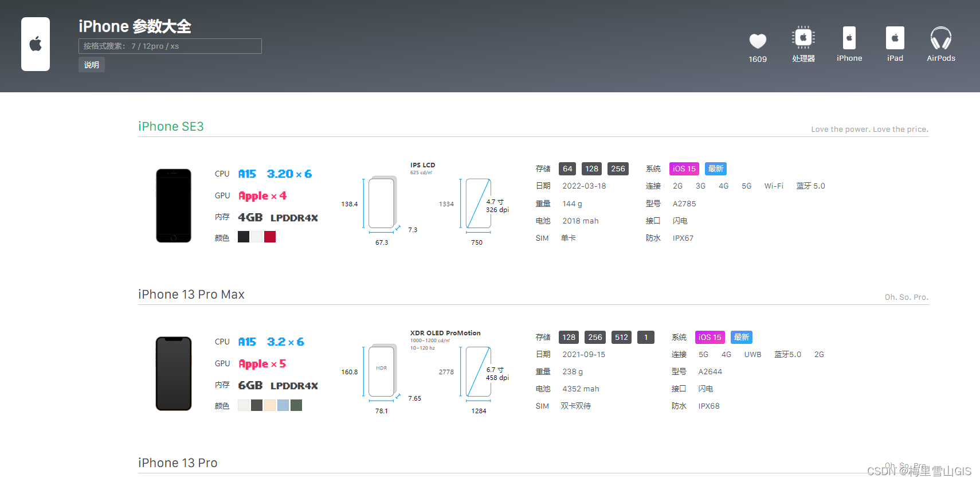
Task: Open the iPad category icon
Action: (895, 38)
